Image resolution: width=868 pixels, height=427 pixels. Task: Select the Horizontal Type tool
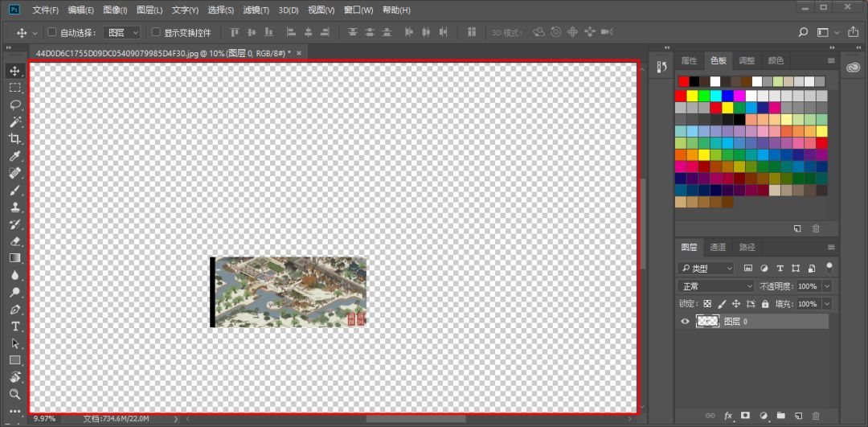coord(15,326)
